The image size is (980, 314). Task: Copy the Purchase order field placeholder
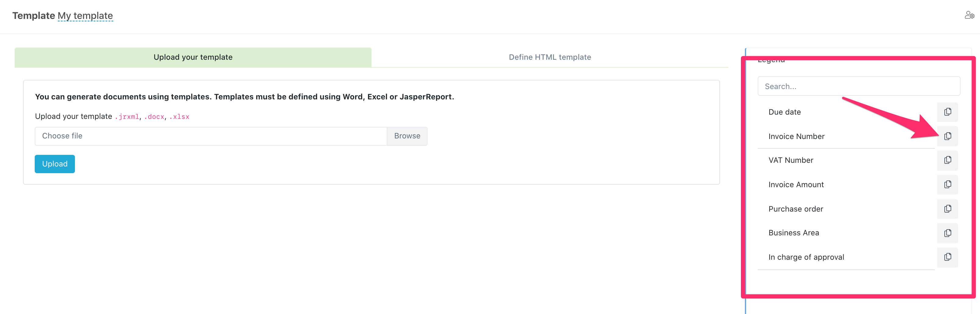coord(947,209)
